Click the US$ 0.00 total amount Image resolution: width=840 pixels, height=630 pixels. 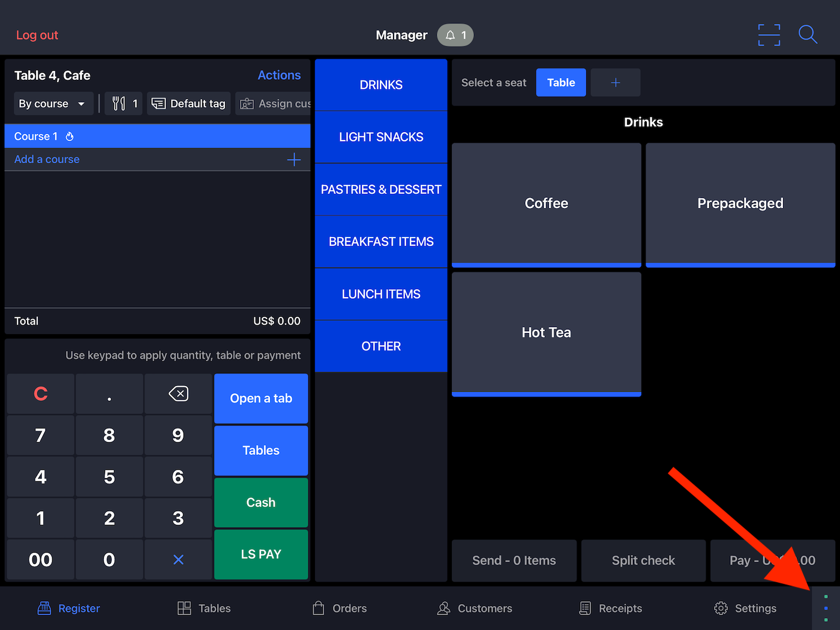click(277, 321)
